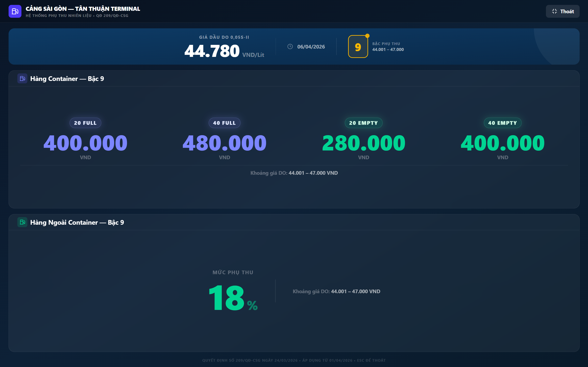Click the fuel pump logo icon in header
Viewport: 588px width, 367px height.
(x=15, y=11)
